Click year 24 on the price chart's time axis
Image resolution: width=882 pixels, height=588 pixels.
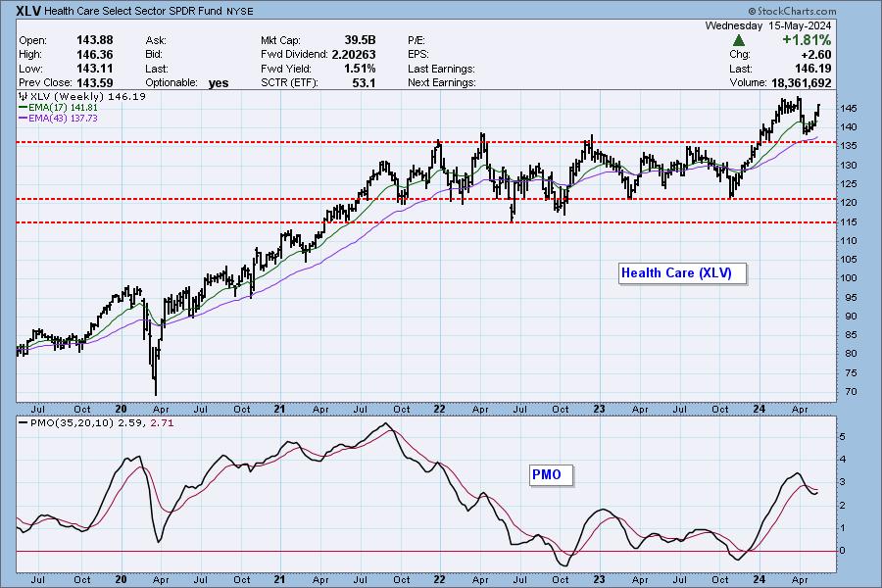point(759,409)
